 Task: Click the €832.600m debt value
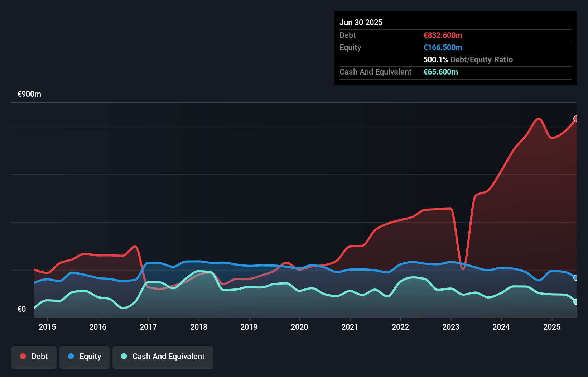[x=443, y=35]
